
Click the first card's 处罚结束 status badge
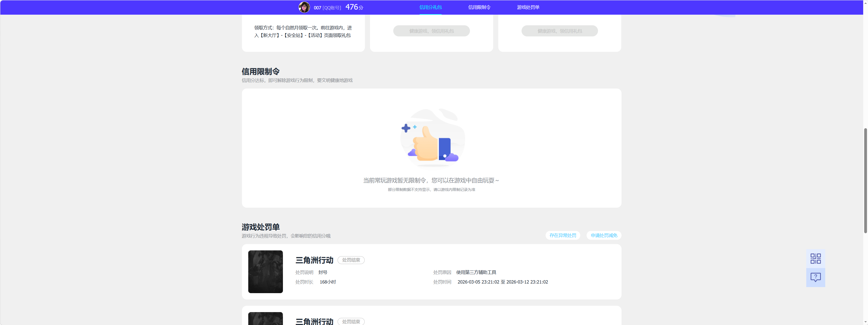[x=351, y=260]
